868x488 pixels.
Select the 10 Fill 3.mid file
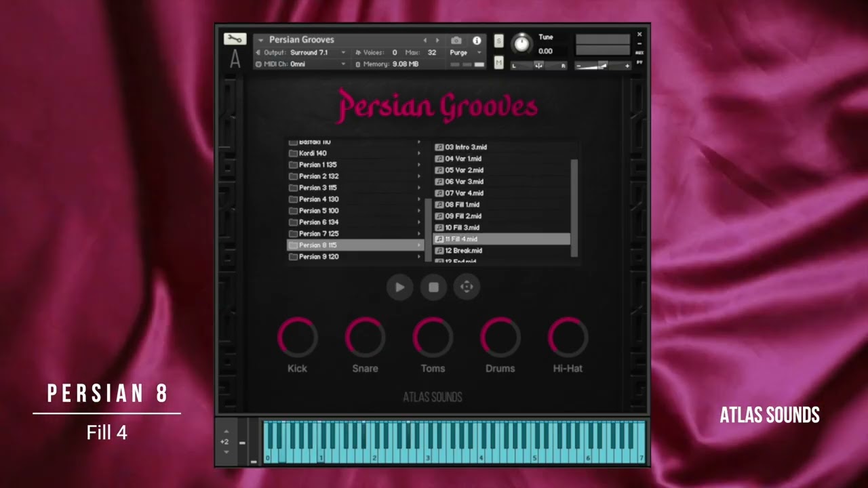pos(502,228)
